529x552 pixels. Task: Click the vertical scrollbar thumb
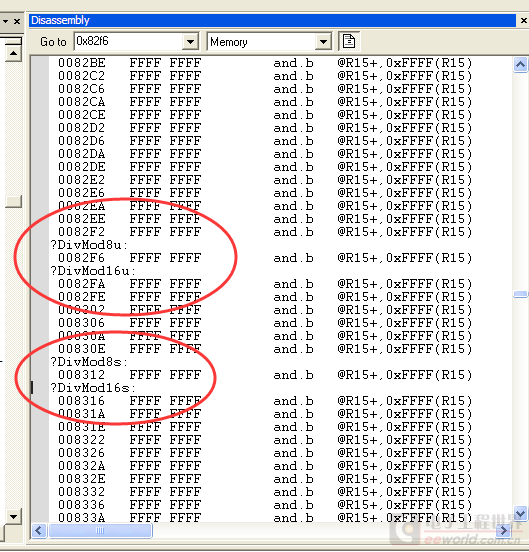pos(520,294)
